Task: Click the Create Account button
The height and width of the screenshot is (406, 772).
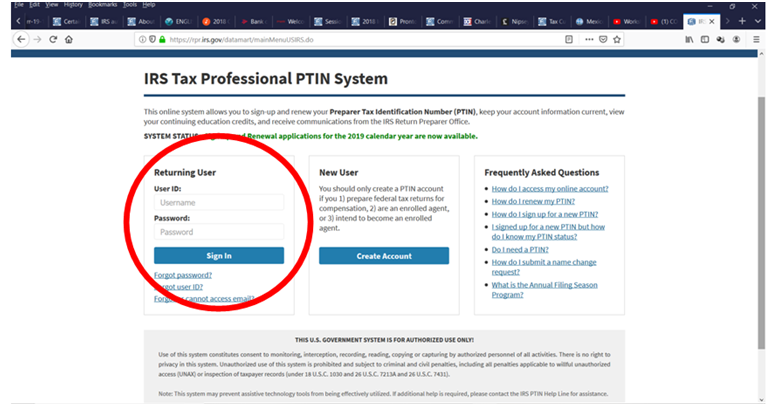Action: click(384, 256)
